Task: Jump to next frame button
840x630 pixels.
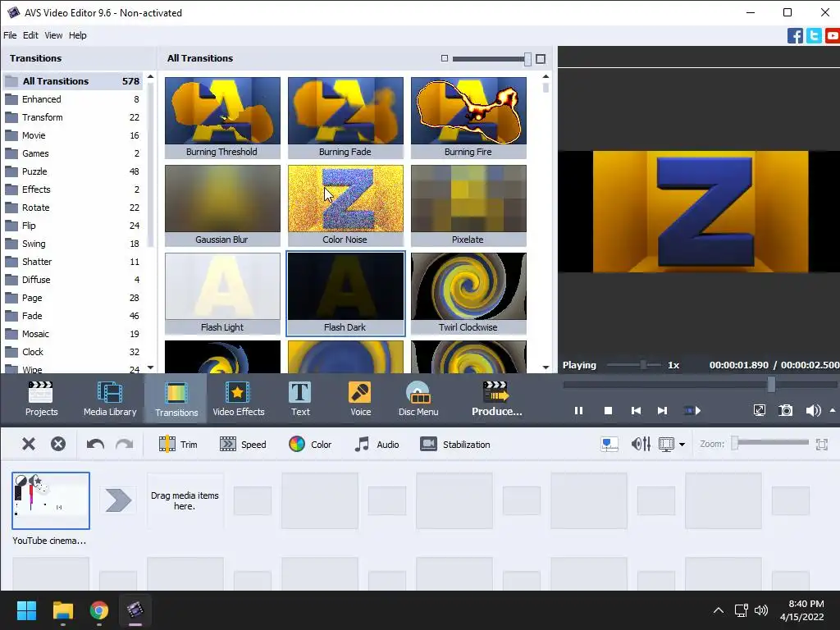Action: 662,410
